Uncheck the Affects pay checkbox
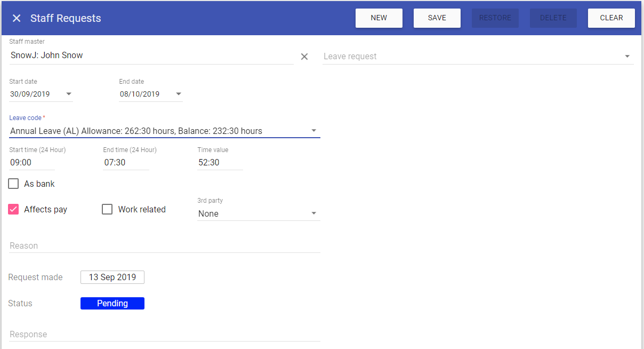Screen dimensions: 644x349 pyautogui.click(x=13, y=209)
